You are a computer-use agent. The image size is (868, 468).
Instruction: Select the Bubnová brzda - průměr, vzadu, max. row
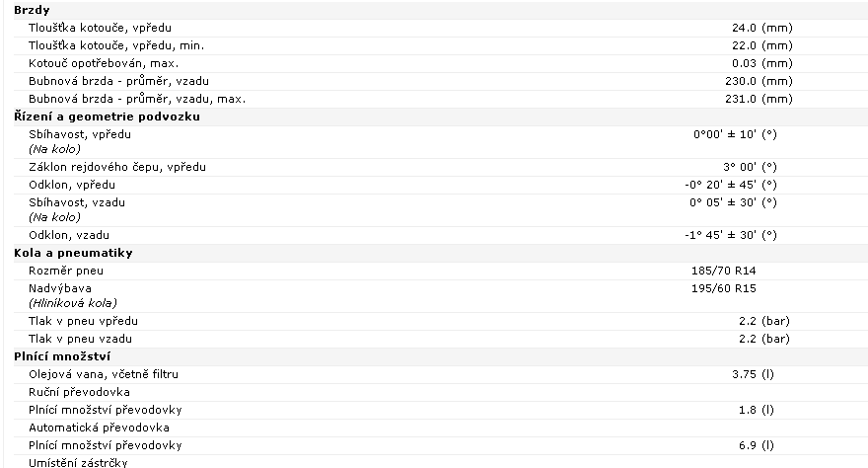(x=441, y=99)
